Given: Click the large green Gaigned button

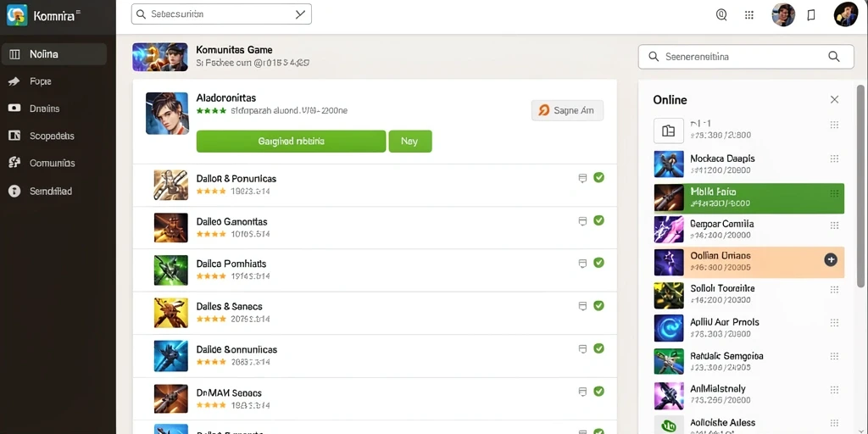Looking at the screenshot, I should [291, 142].
